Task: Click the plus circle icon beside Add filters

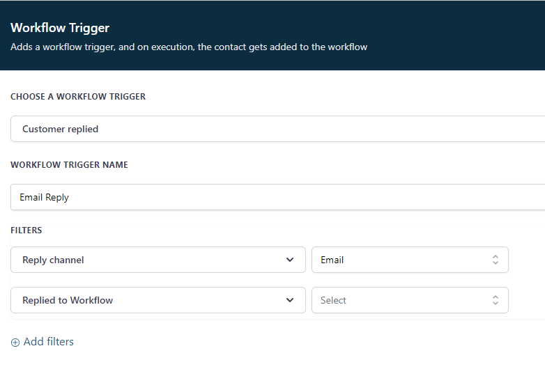Action: click(15, 343)
